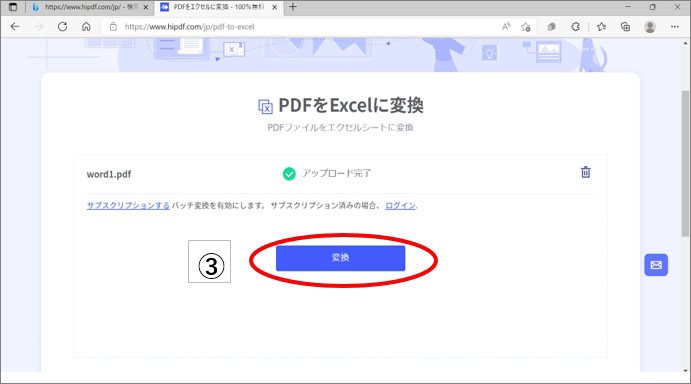Open the user profile avatar
The image size is (691, 384).
tap(650, 27)
